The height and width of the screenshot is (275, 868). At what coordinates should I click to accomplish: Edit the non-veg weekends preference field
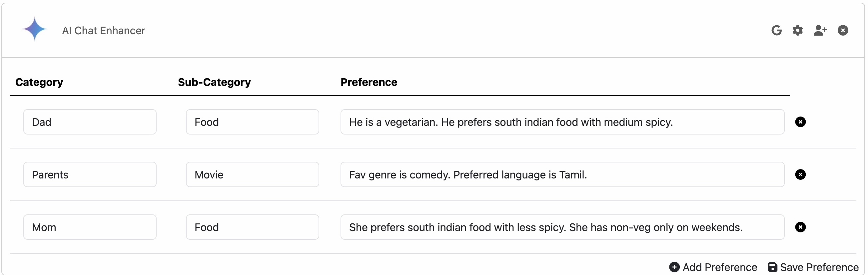point(562,227)
